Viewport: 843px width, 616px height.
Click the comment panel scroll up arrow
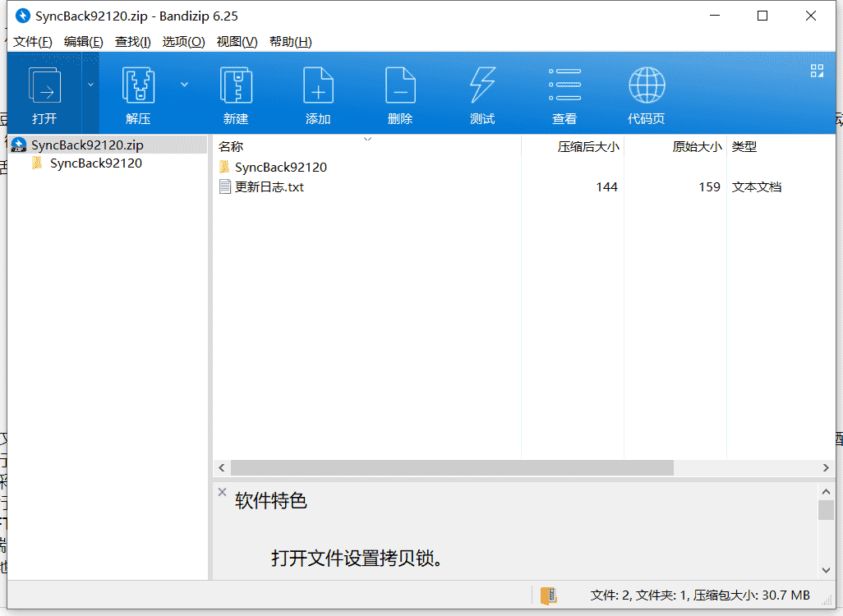(826, 491)
